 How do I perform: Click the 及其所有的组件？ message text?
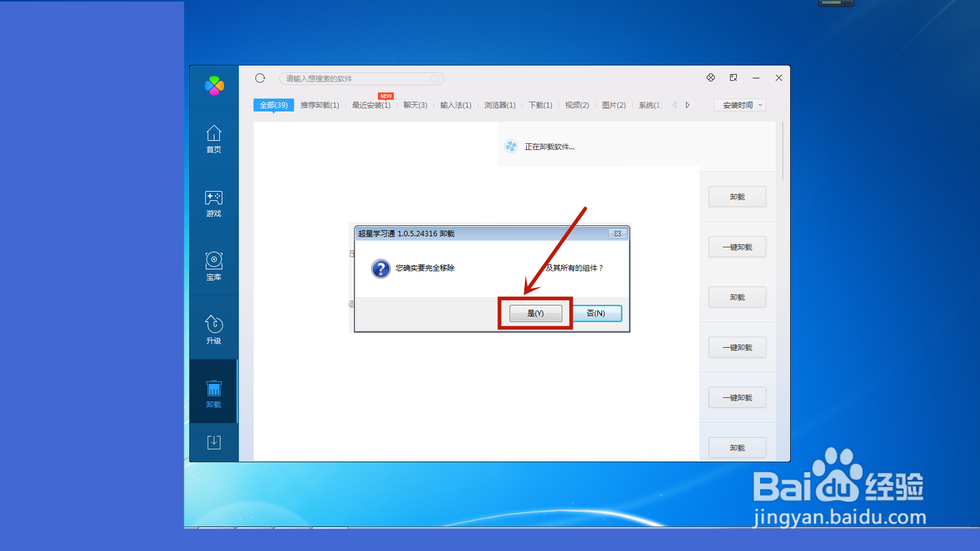tap(575, 268)
